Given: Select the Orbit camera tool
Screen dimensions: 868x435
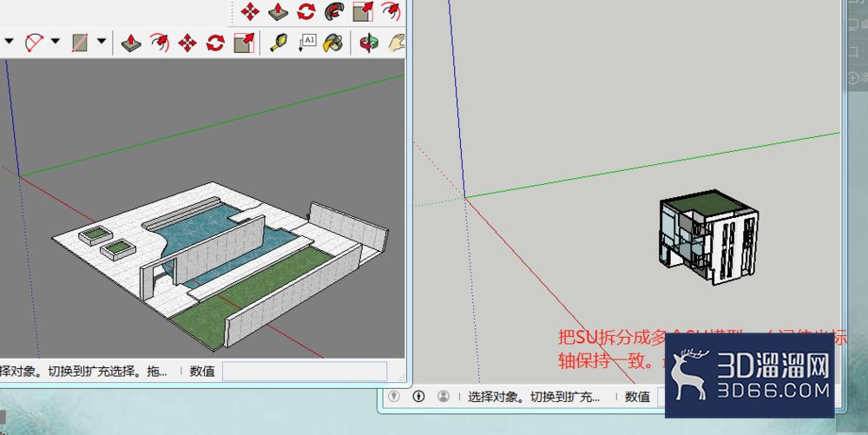Looking at the screenshot, I should tap(369, 43).
